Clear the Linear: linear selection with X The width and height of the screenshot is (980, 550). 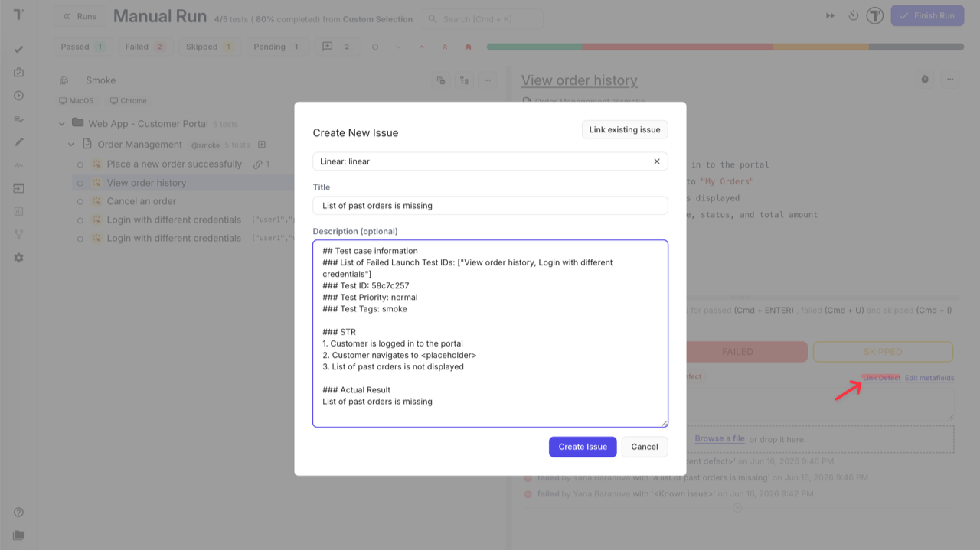click(x=657, y=161)
